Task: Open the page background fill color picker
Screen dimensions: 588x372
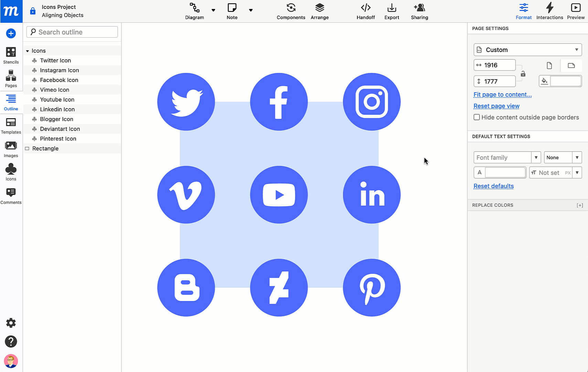Action: [x=545, y=81]
